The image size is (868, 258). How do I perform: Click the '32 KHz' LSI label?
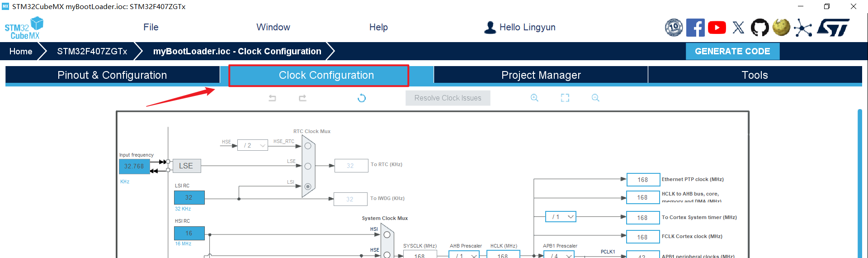[x=183, y=209]
